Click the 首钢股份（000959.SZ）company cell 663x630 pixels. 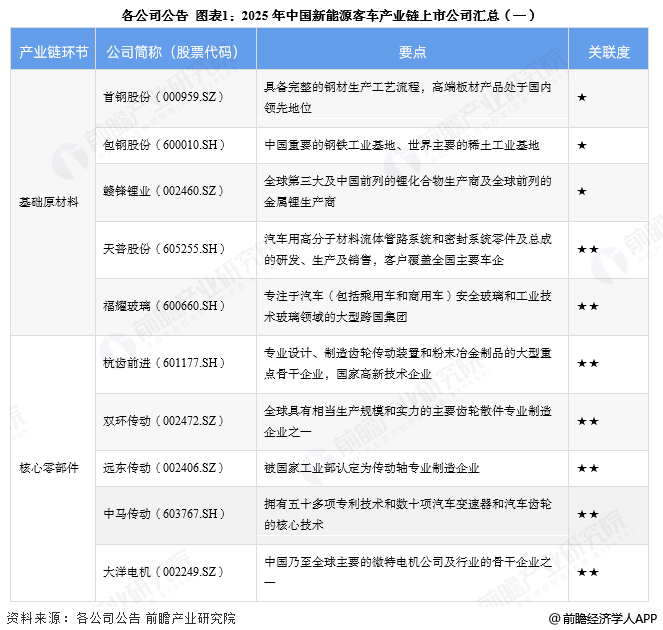pos(162,97)
